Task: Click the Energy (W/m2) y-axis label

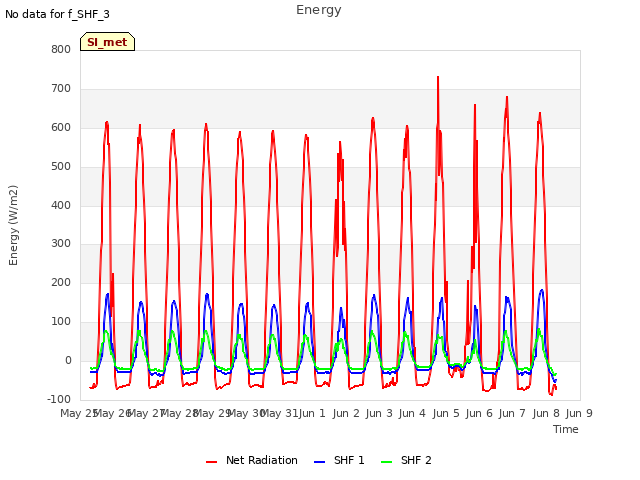Action: click(13, 225)
